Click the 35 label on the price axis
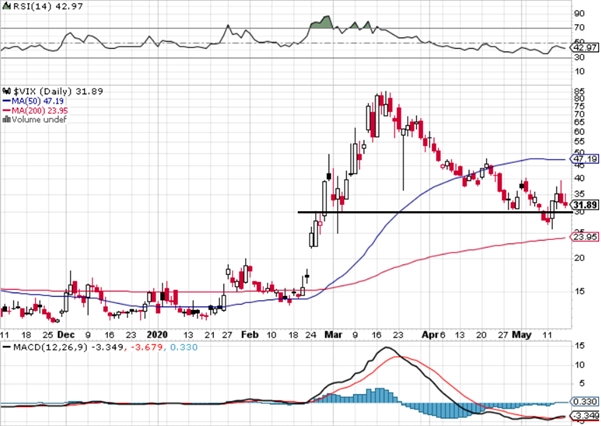Screen dimensions: 601x426 (x=580, y=194)
